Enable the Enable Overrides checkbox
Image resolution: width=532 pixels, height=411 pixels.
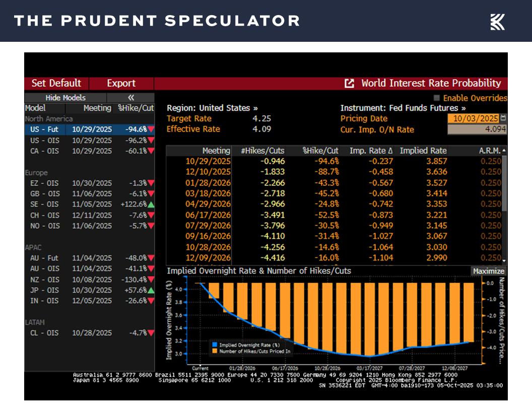(x=436, y=98)
